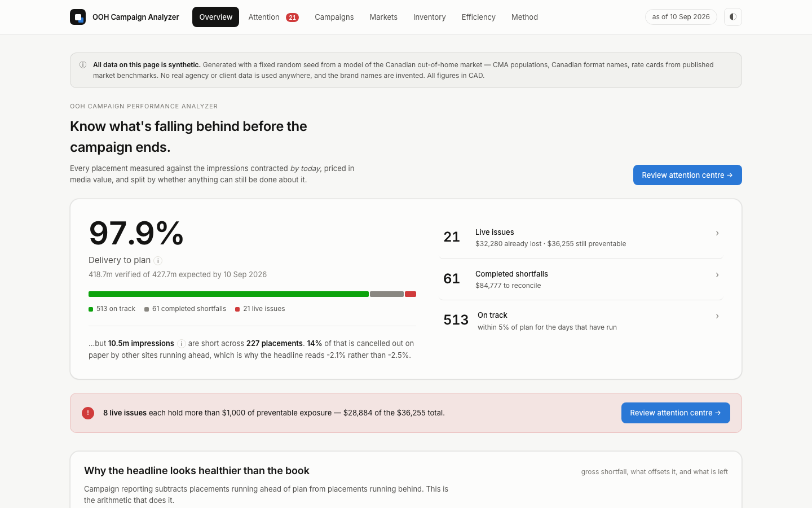This screenshot has width=812, height=508.
Task: Open the Overview tab
Action: pyautogui.click(x=215, y=17)
